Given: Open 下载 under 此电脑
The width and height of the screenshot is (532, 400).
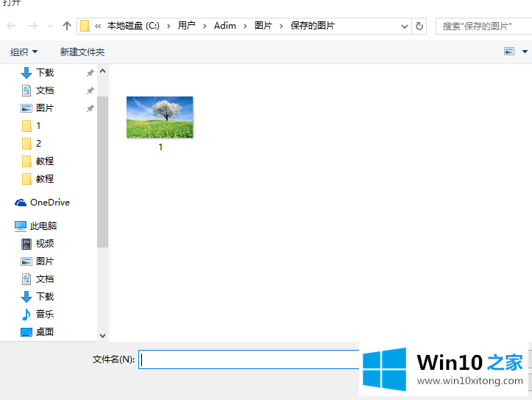Looking at the screenshot, I should [45, 296].
